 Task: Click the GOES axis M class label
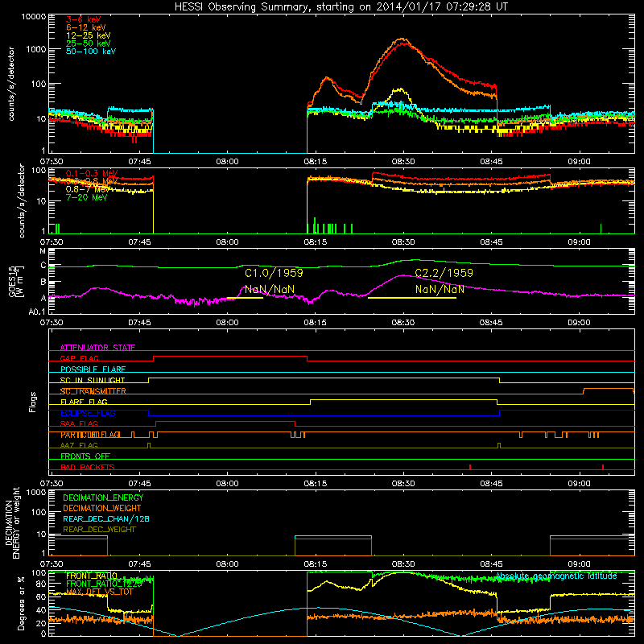pyautogui.click(x=43, y=251)
